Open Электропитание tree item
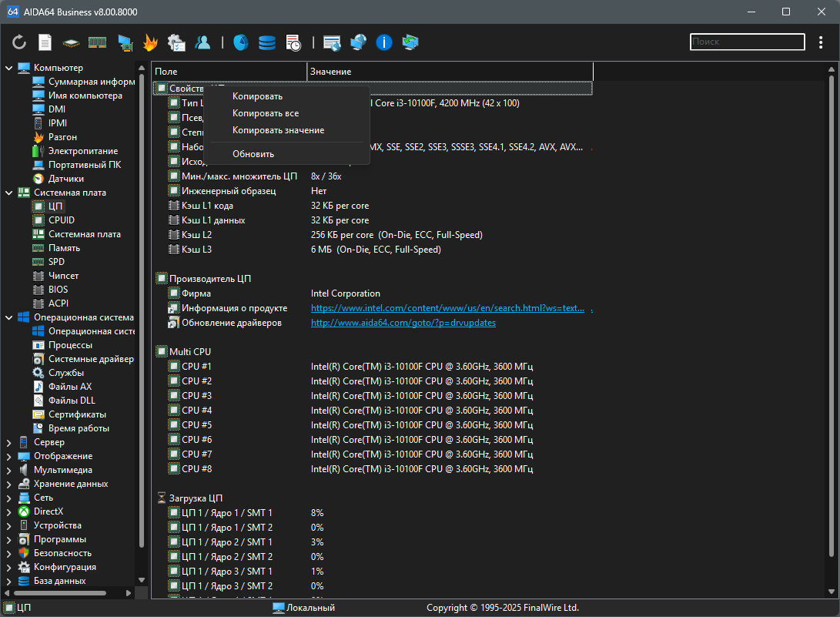840x617 pixels. [83, 151]
